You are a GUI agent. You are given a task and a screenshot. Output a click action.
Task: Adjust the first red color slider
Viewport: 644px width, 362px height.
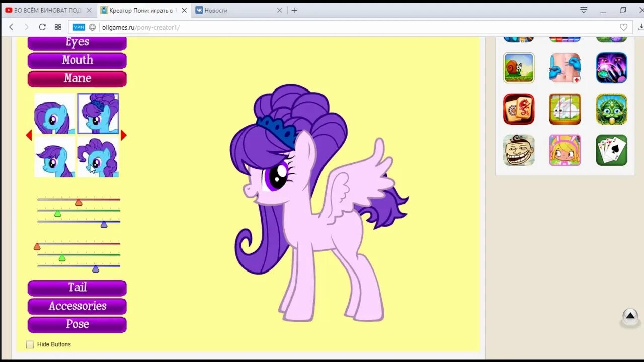(x=79, y=202)
